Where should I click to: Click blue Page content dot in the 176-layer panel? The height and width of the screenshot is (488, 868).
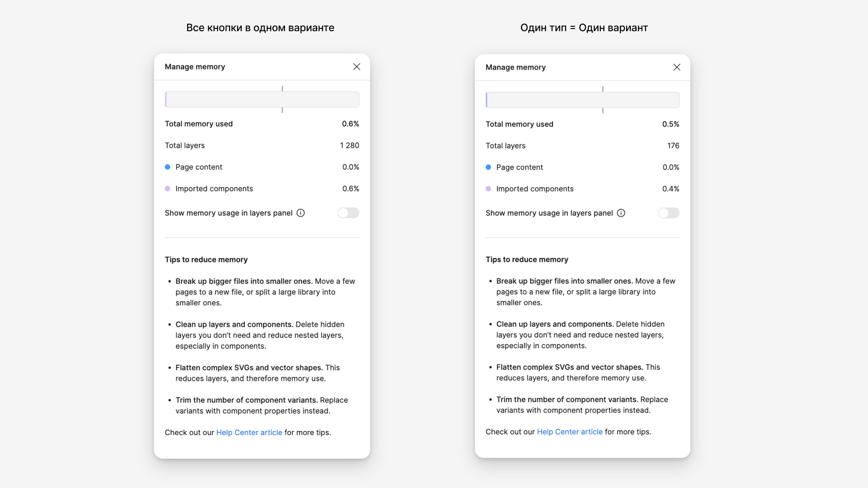(488, 167)
